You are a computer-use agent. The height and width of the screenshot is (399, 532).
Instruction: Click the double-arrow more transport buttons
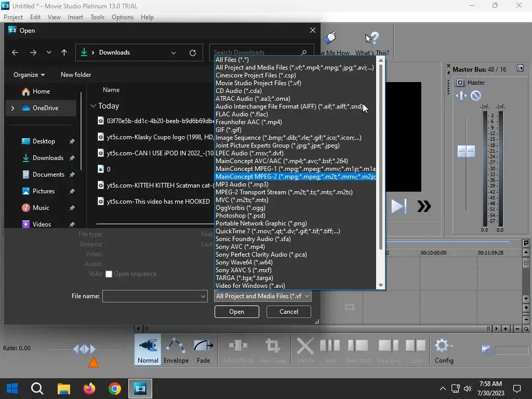pos(424,206)
